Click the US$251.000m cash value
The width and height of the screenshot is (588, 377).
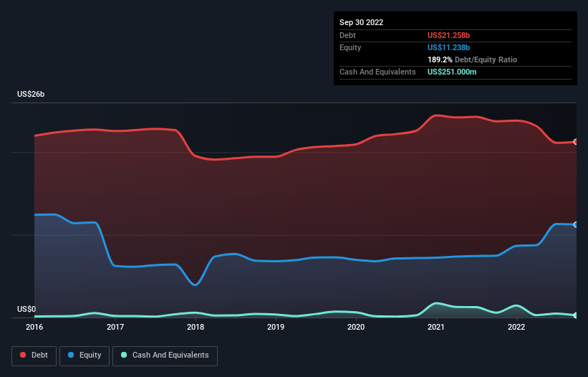452,72
